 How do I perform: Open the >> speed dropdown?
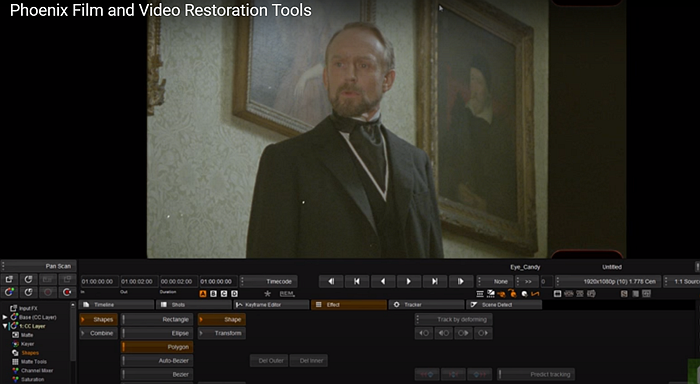click(x=527, y=281)
